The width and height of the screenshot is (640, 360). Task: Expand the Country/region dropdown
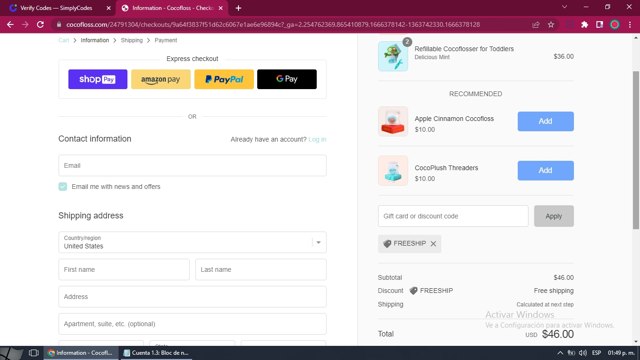192,242
